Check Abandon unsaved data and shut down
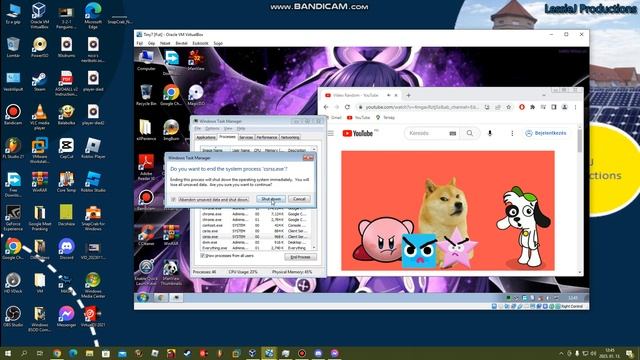This screenshot has height=360, width=640. [210, 200]
